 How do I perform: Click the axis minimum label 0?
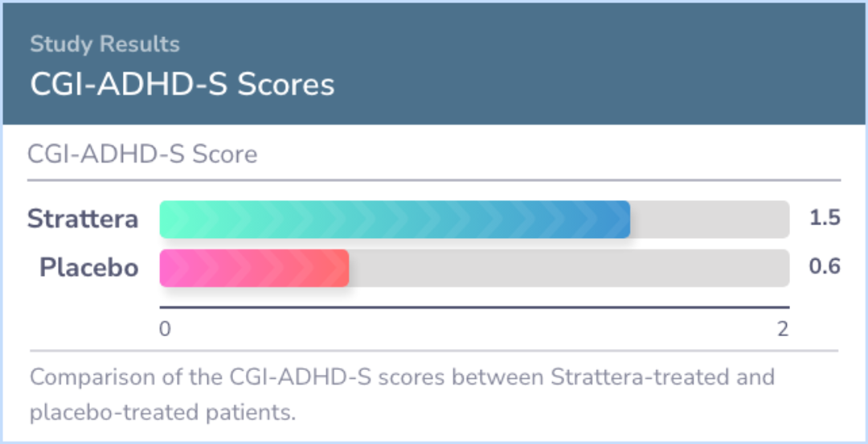[x=165, y=328]
